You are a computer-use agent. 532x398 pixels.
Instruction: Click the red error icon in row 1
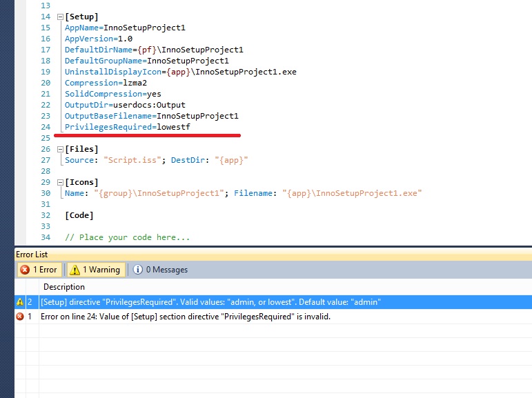click(20, 317)
